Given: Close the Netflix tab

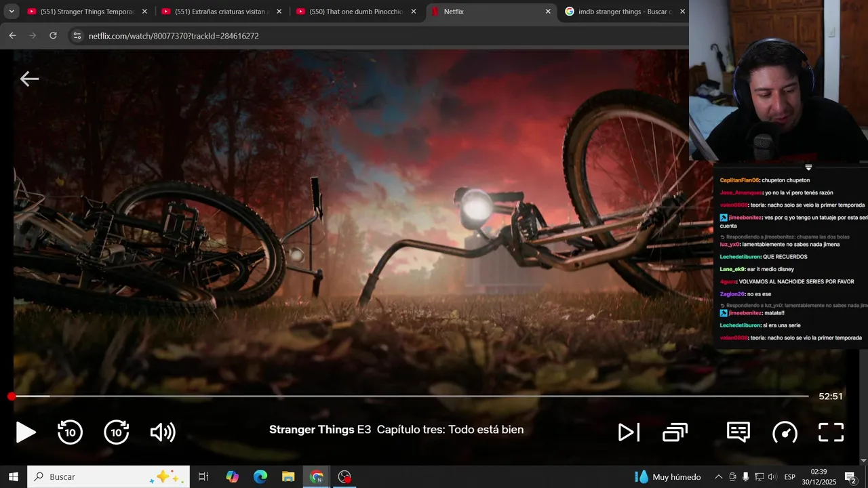Looking at the screenshot, I should click(x=548, y=12).
